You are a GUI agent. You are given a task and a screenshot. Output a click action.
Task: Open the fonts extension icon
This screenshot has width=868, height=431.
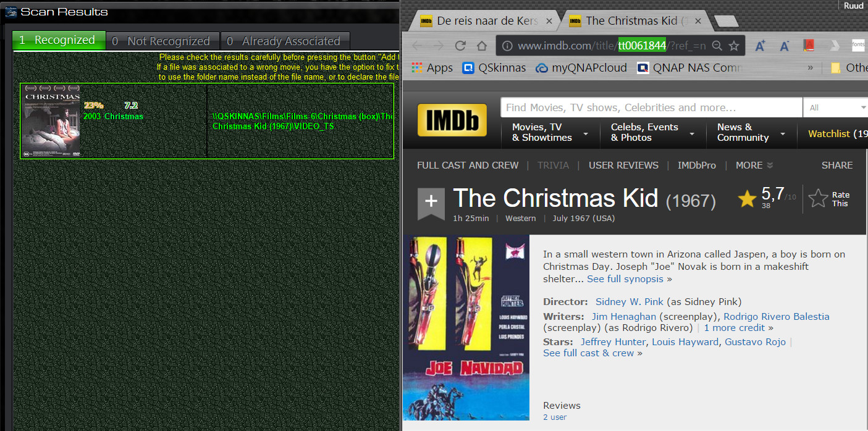[x=858, y=46]
